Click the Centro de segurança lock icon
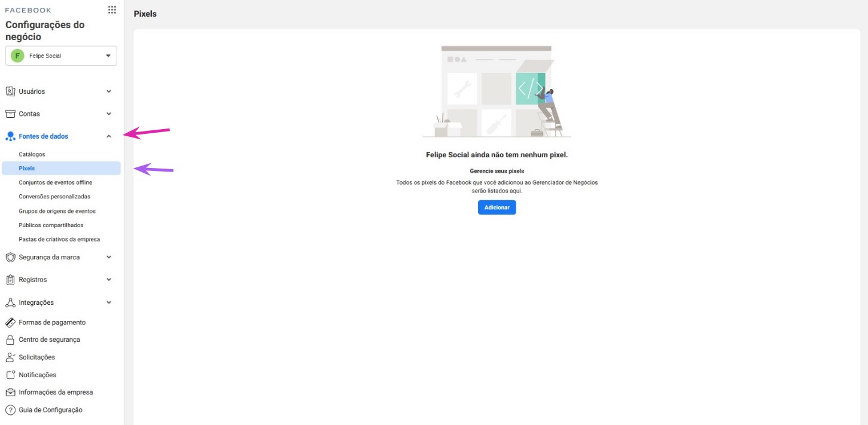The image size is (868, 425). click(10, 340)
